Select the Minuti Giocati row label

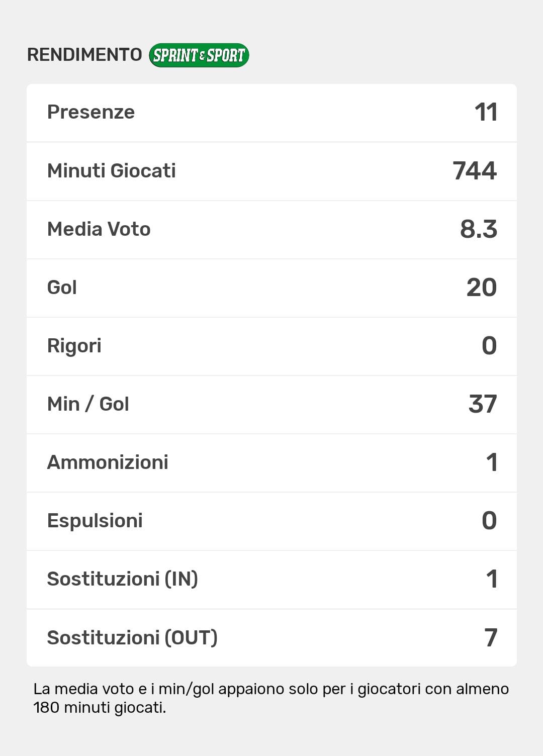click(x=112, y=171)
